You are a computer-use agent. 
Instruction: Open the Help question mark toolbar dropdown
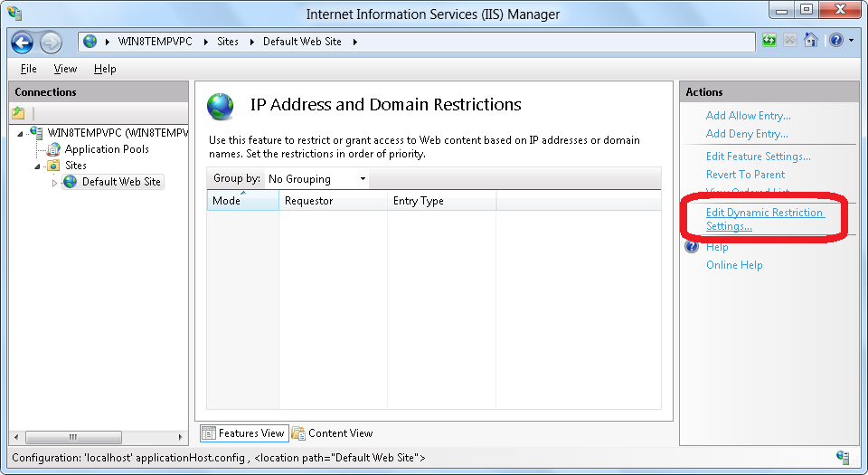coord(840,41)
